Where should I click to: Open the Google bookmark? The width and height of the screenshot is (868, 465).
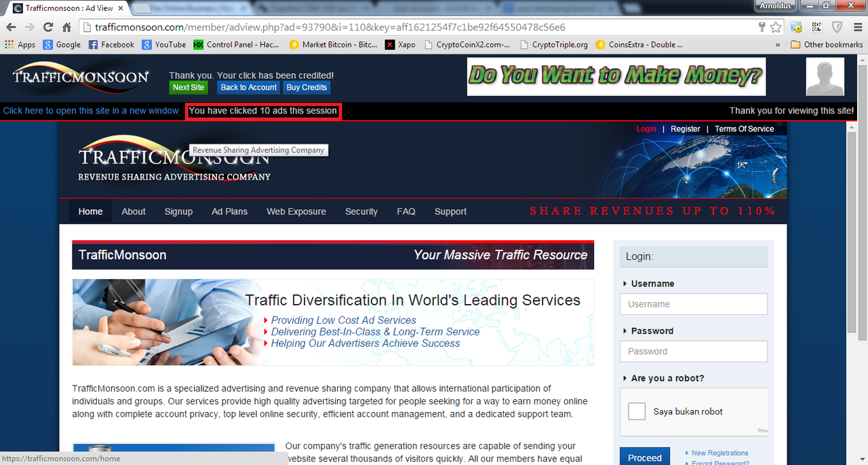click(62, 45)
